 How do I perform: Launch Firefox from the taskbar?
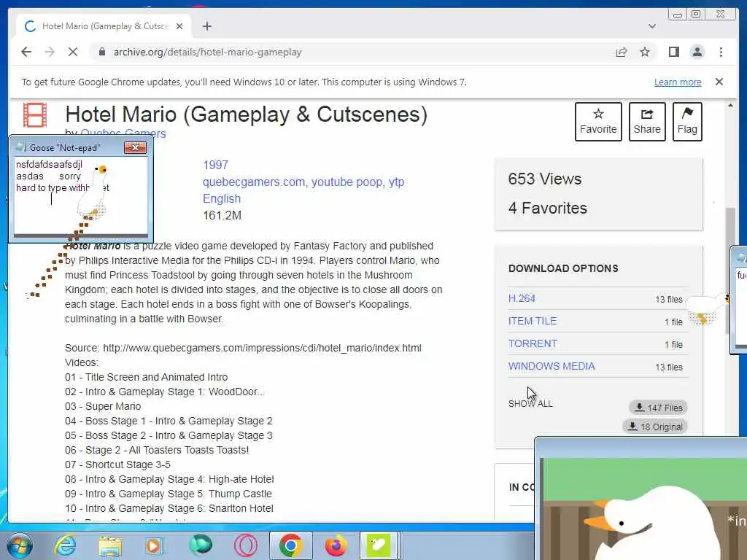pos(336,545)
